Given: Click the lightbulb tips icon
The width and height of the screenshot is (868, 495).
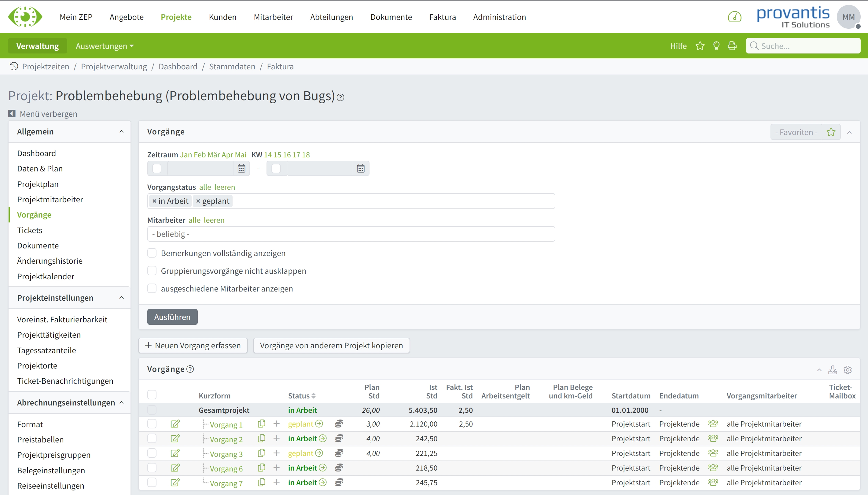Looking at the screenshot, I should 716,46.
